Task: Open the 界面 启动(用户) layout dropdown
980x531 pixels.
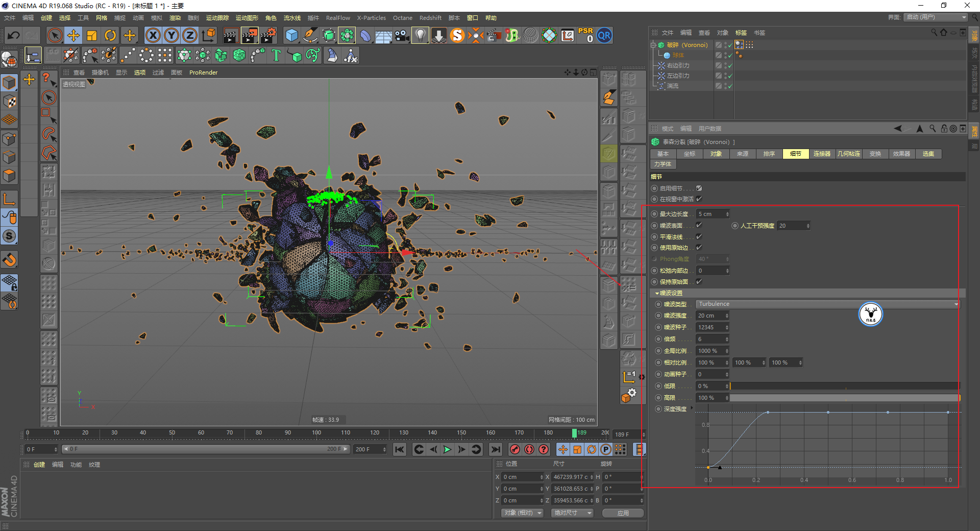Action: pos(936,17)
